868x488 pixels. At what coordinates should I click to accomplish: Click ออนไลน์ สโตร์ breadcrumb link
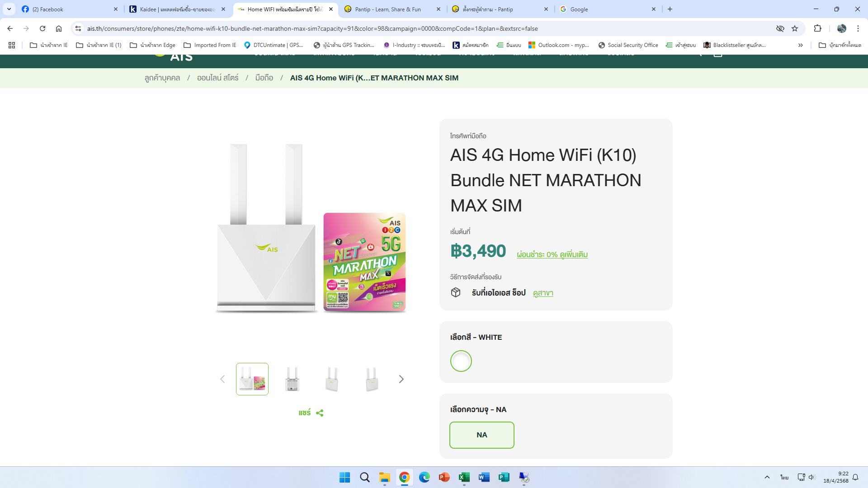pyautogui.click(x=217, y=78)
